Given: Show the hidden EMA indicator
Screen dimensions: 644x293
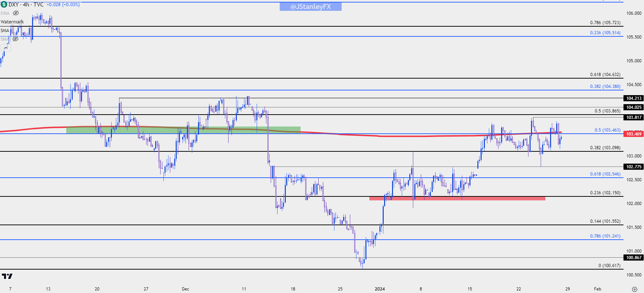Looking at the screenshot, I should 16,13.
